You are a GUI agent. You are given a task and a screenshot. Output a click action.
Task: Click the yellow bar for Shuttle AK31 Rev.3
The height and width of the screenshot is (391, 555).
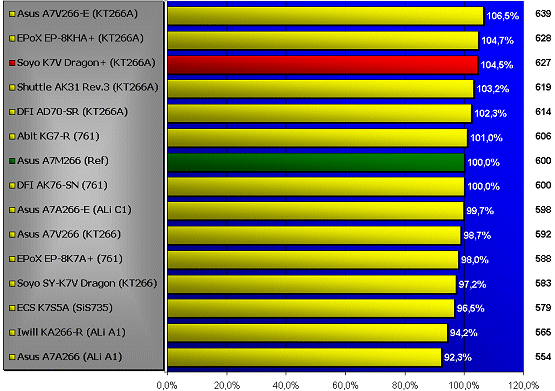[321, 89]
